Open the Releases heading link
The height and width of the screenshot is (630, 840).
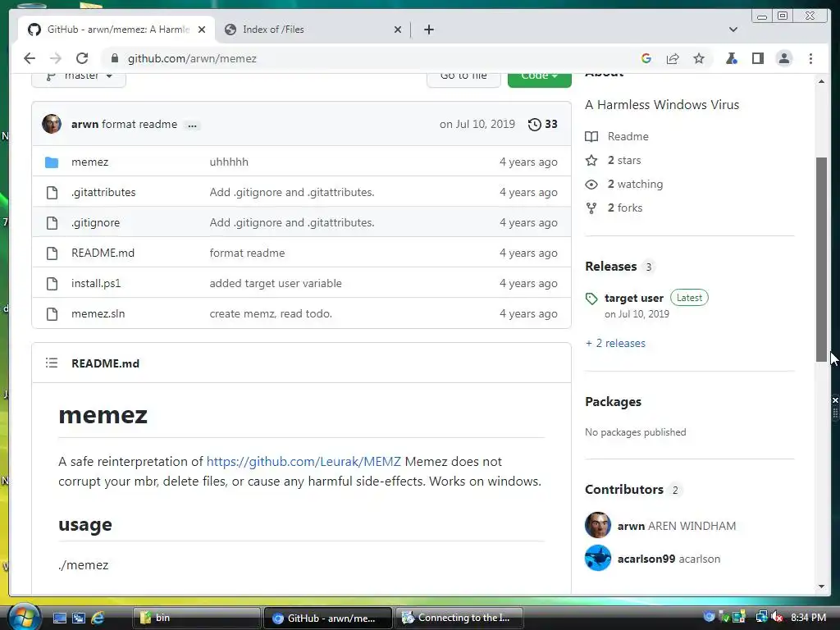pyautogui.click(x=610, y=267)
